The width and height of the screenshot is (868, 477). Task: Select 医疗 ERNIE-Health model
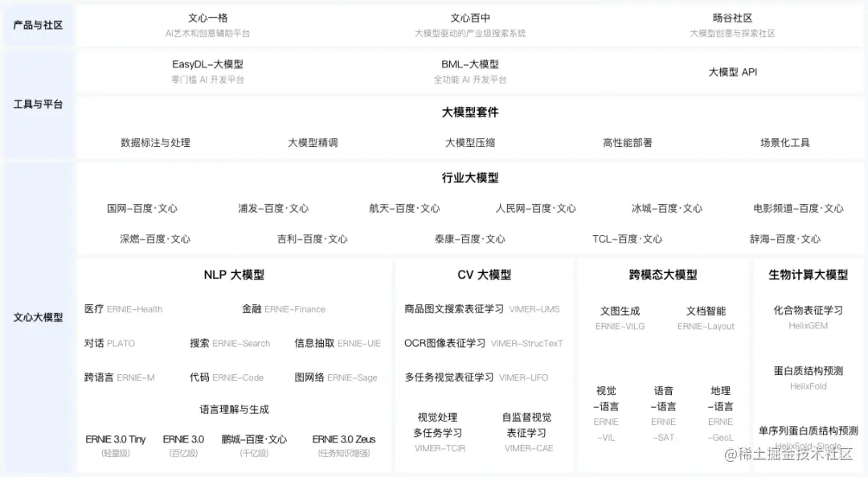pos(124,309)
